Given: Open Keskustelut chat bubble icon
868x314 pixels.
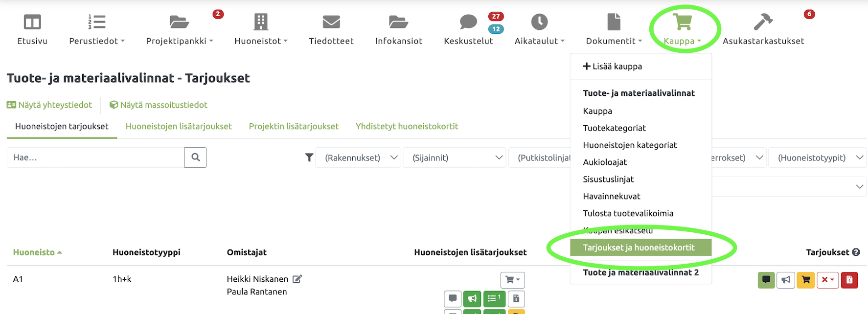Looking at the screenshot, I should (x=468, y=22).
